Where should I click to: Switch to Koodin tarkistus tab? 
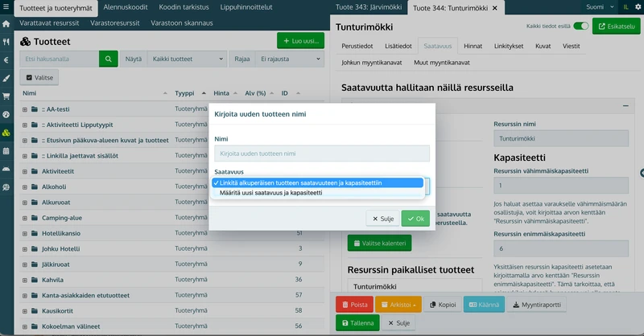click(x=184, y=7)
